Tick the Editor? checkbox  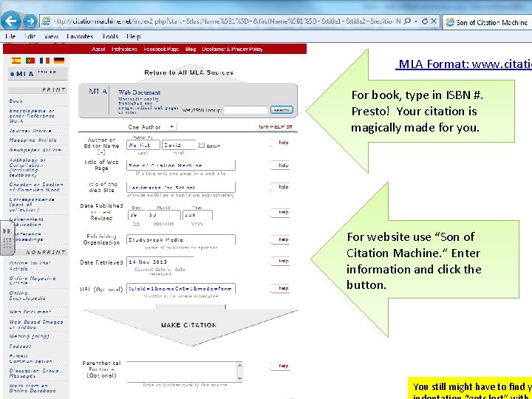pyautogui.click(x=202, y=146)
